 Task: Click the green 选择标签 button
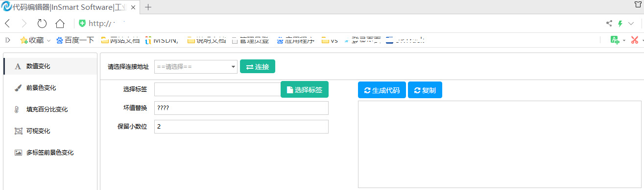pos(305,90)
